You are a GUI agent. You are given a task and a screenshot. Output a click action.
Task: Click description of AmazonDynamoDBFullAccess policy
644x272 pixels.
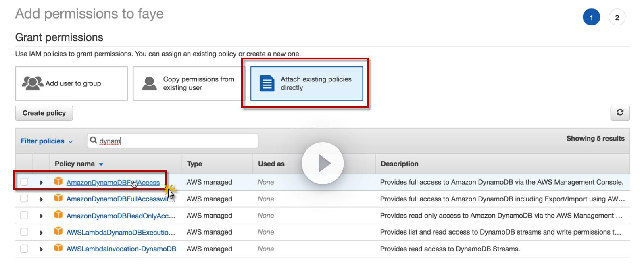coord(502,182)
